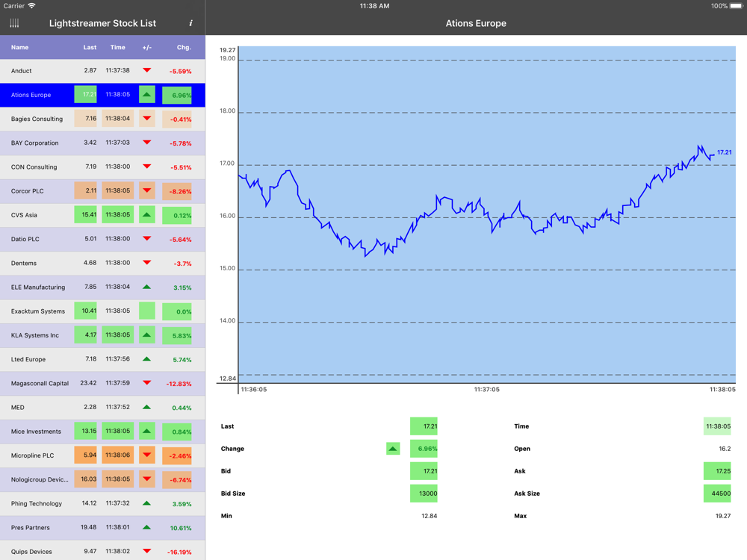
Task: Select the Bagies Consulting stock row
Action: [37, 119]
